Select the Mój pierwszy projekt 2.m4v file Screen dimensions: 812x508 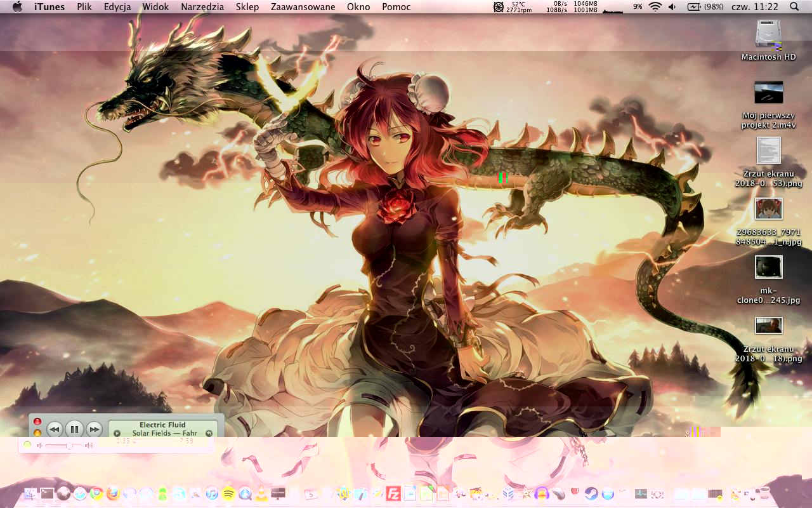click(768, 93)
